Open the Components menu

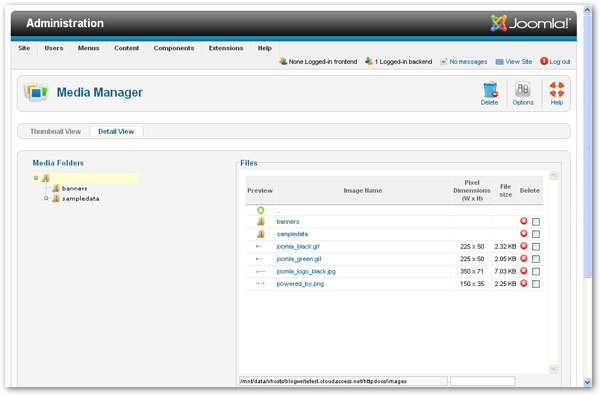pos(174,48)
